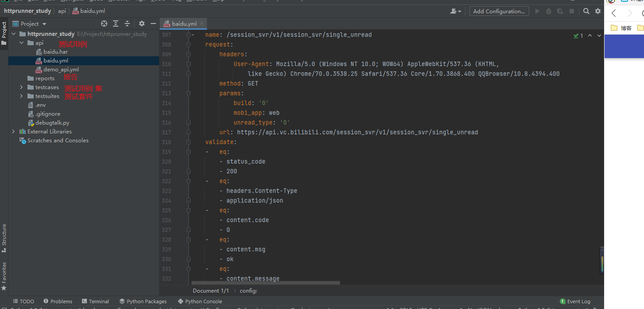Viewport: 644px width, 309px height.
Task: Click the Stop icon in the toolbar
Action: pyautogui.click(x=572, y=11)
